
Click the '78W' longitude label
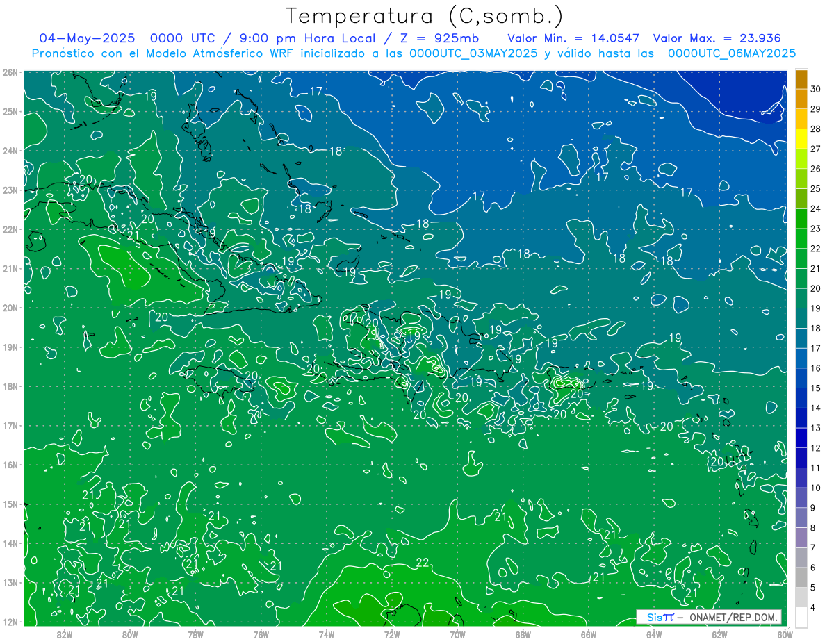pyautogui.click(x=195, y=634)
